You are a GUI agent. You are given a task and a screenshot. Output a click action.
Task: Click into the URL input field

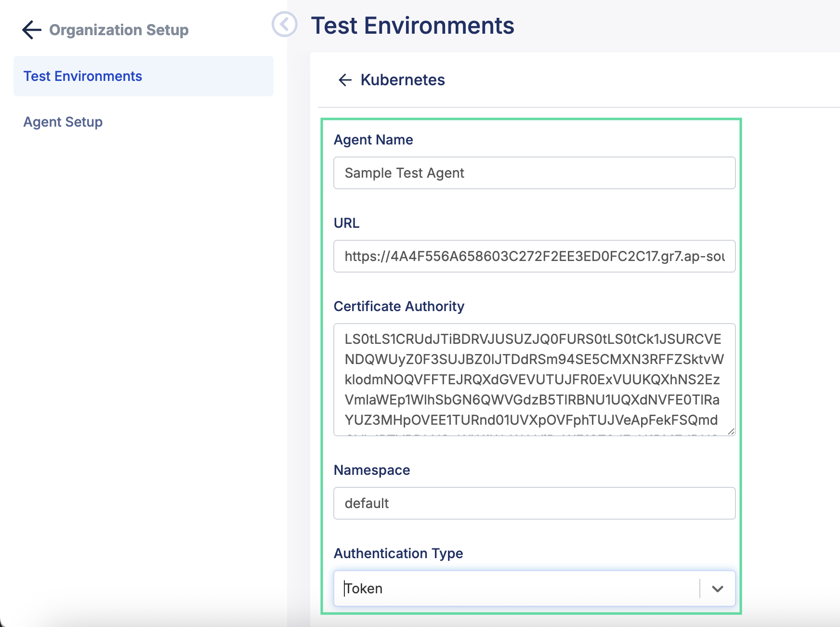click(x=534, y=256)
